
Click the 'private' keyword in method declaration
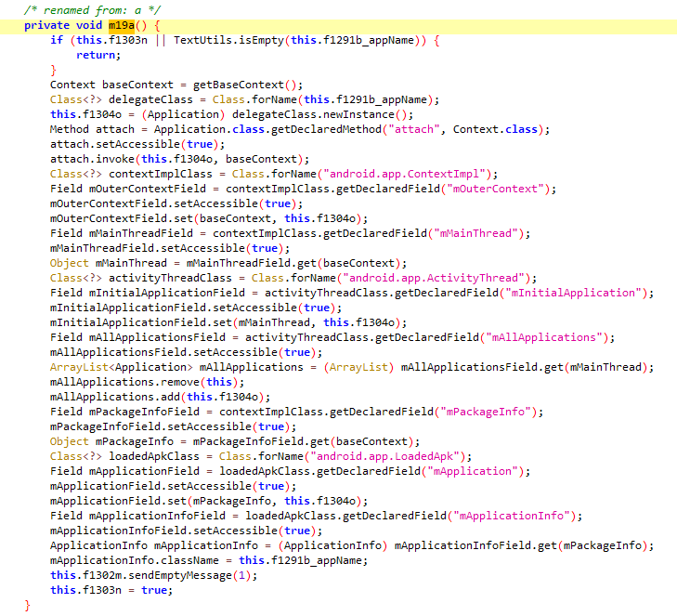(46, 25)
